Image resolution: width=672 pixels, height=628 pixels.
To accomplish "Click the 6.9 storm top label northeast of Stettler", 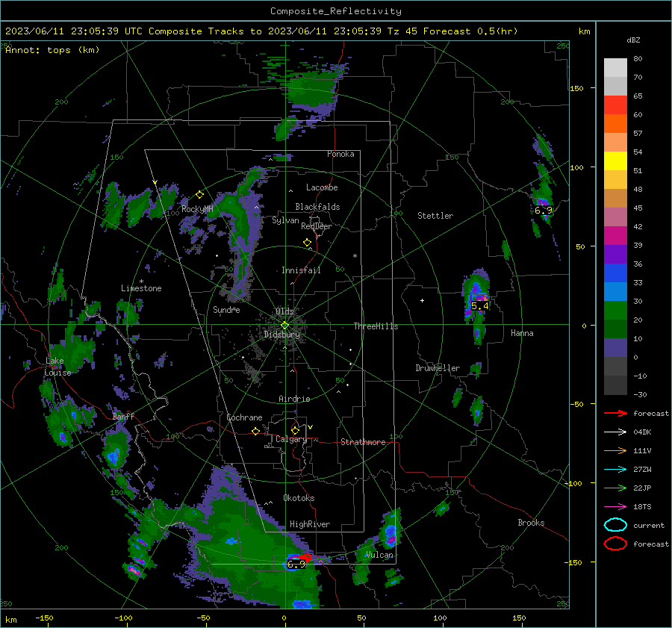I will [x=543, y=211].
